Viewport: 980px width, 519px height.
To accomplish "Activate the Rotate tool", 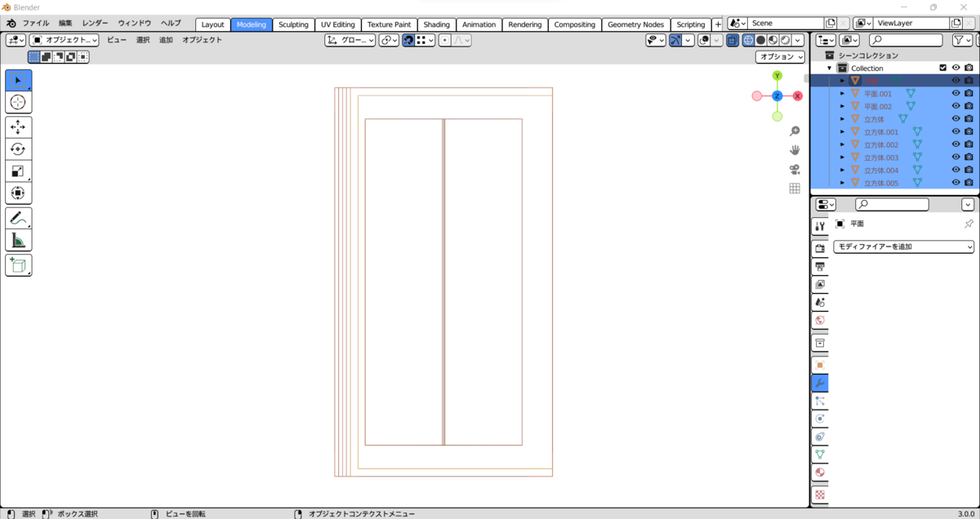I will point(18,149).
